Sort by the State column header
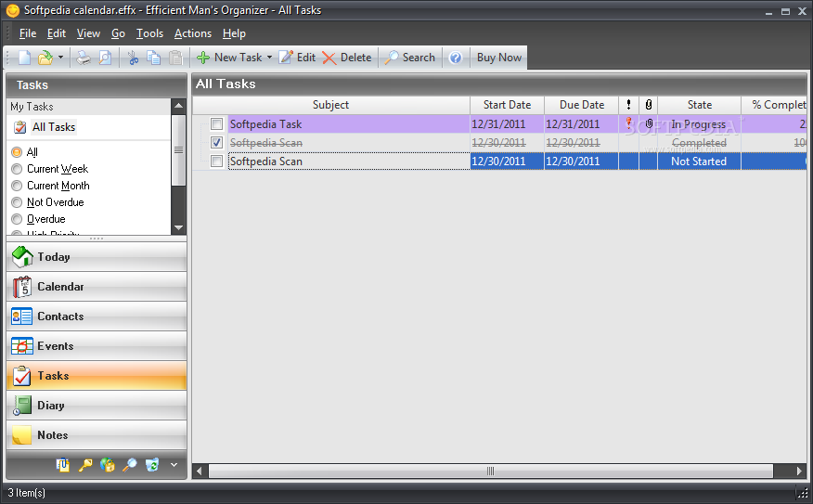Image resolution: width=813 pixels, height=504 pixels. [x=700, y=105]
